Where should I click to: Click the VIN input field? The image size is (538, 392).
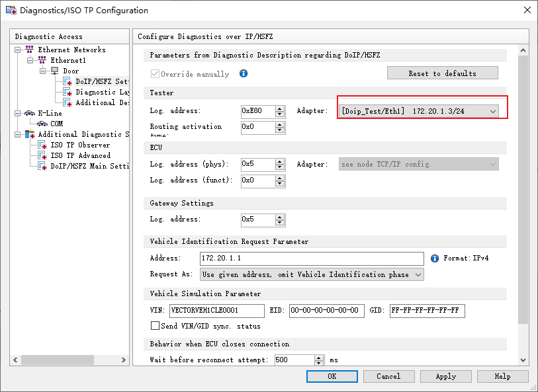click(x=217, y=311)
